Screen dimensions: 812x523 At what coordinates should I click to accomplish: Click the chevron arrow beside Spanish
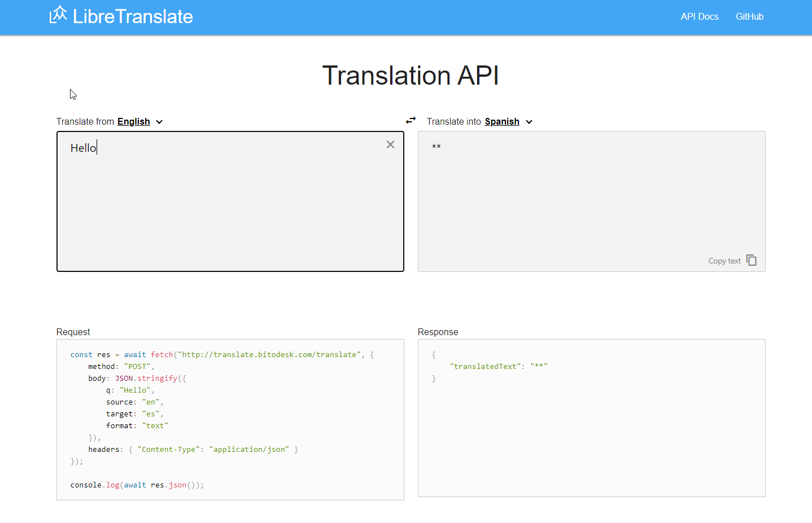coord(529,122)
